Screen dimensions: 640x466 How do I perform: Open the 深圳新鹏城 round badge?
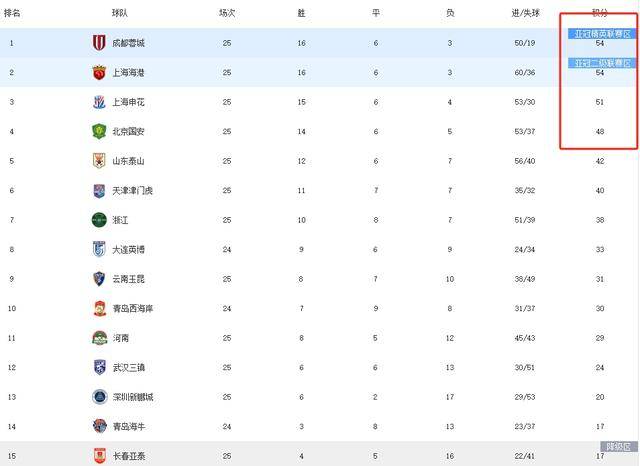pos(100,397)
